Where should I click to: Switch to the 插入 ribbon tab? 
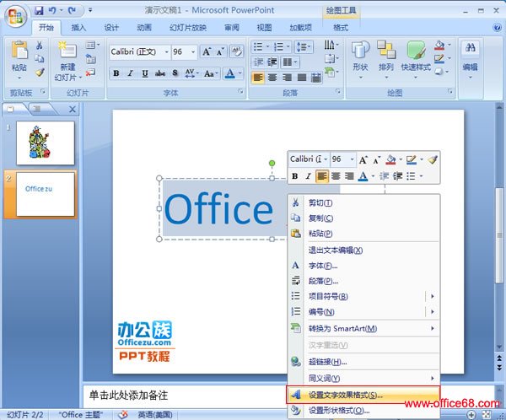coord(78,28)
